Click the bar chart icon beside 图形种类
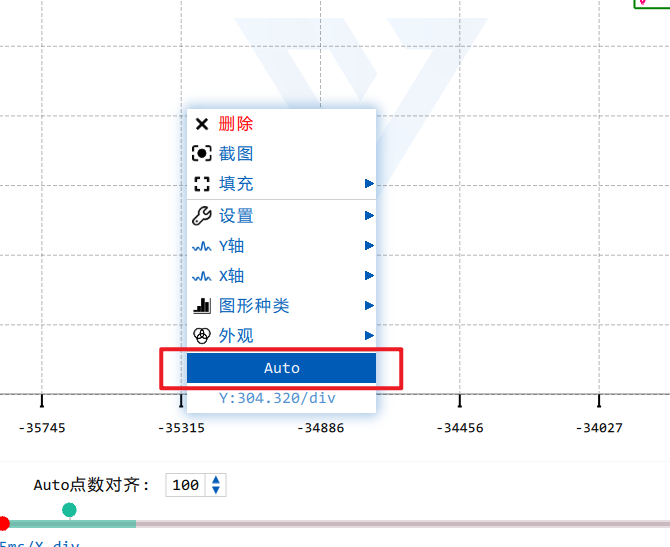 (x=202, y=306)
